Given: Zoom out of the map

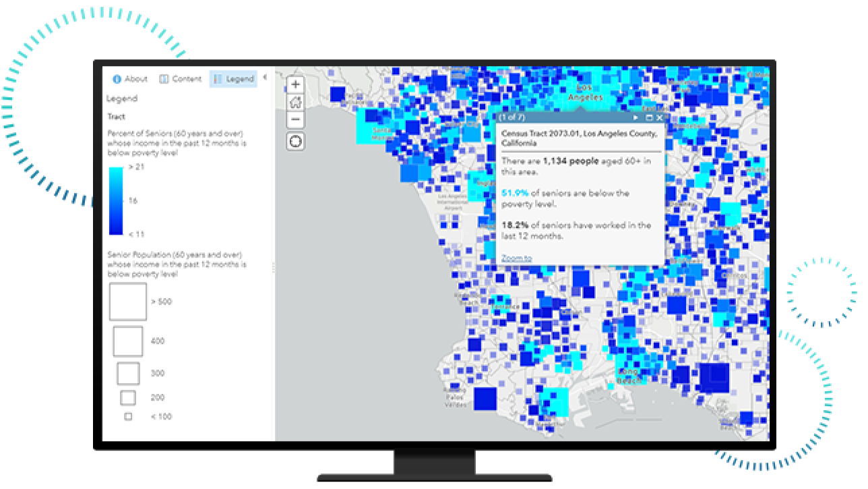Looking at the screenshot, I should 294,119.
